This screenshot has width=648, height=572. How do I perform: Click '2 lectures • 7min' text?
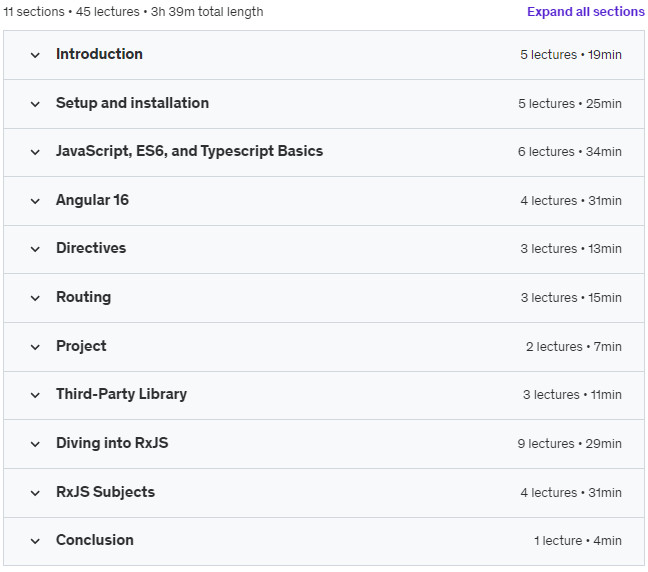coord(574,346)
